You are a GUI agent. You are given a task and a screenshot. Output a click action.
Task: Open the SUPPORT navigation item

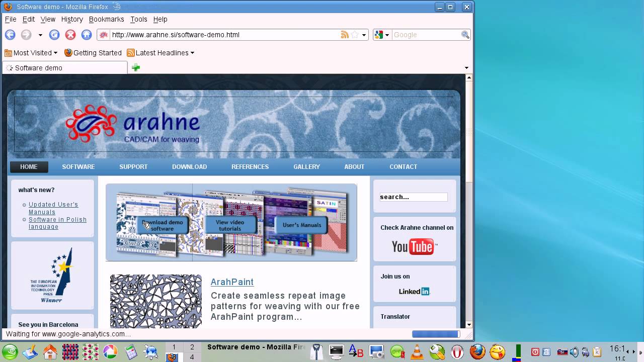[x=133, y=167]
